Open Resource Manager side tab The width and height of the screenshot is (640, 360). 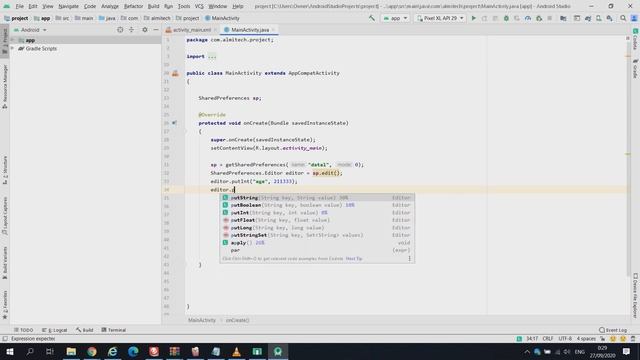[5, 87]
